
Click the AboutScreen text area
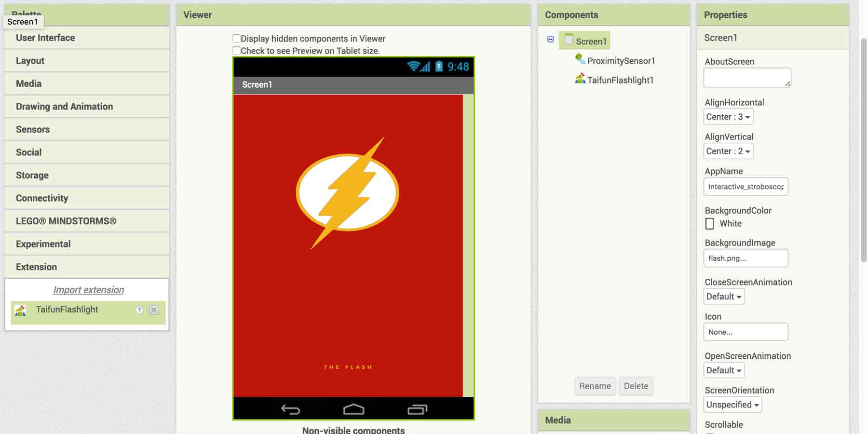[747, 78]
